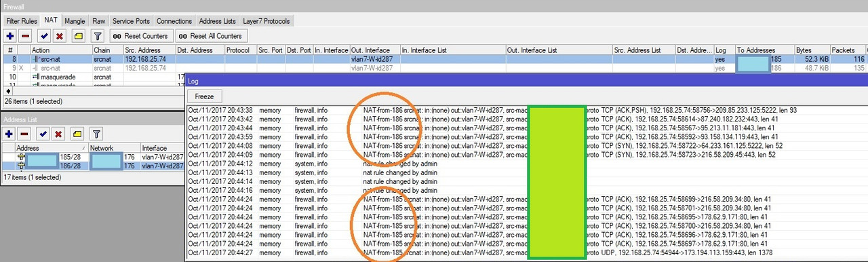Click the Out. Interface column header
The width and height of the screenshot is (868, 262).
pyautogui.click(x=374, y=50)
